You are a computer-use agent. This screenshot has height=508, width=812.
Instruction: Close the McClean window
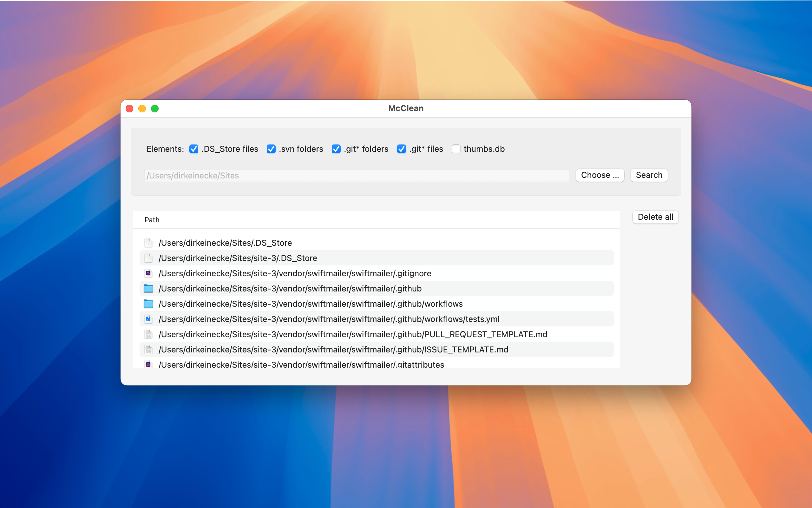[129, 109]
